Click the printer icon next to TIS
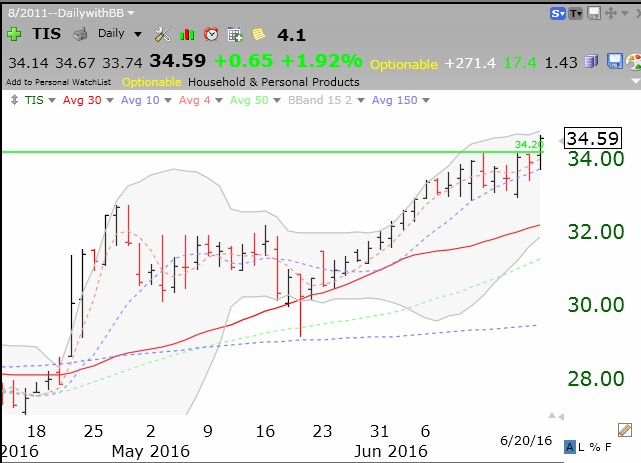Screen dimensions: 641x463 [80, 34]
